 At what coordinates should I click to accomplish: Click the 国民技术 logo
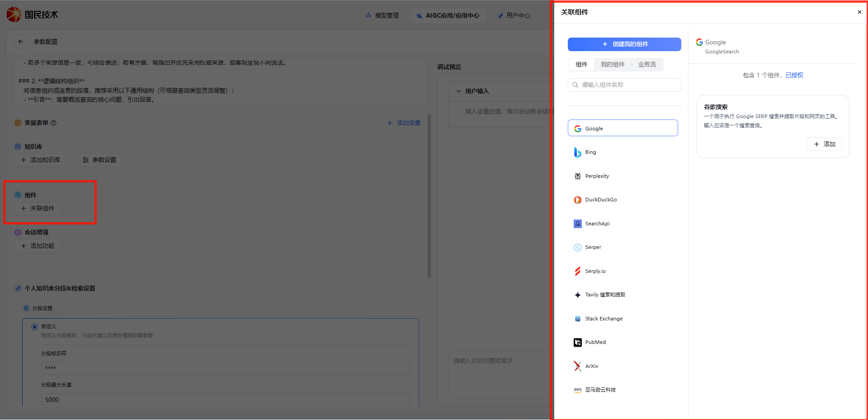pos(33,14)
